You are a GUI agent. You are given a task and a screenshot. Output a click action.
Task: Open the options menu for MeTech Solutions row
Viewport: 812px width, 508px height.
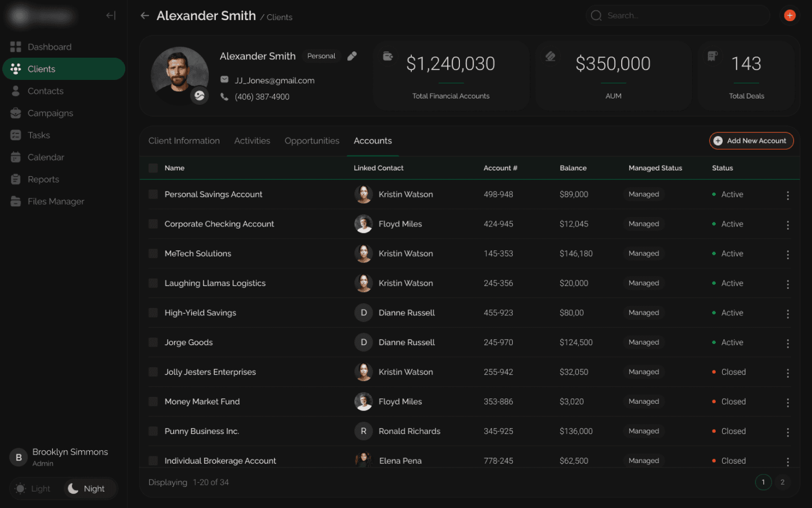[788, 255]
